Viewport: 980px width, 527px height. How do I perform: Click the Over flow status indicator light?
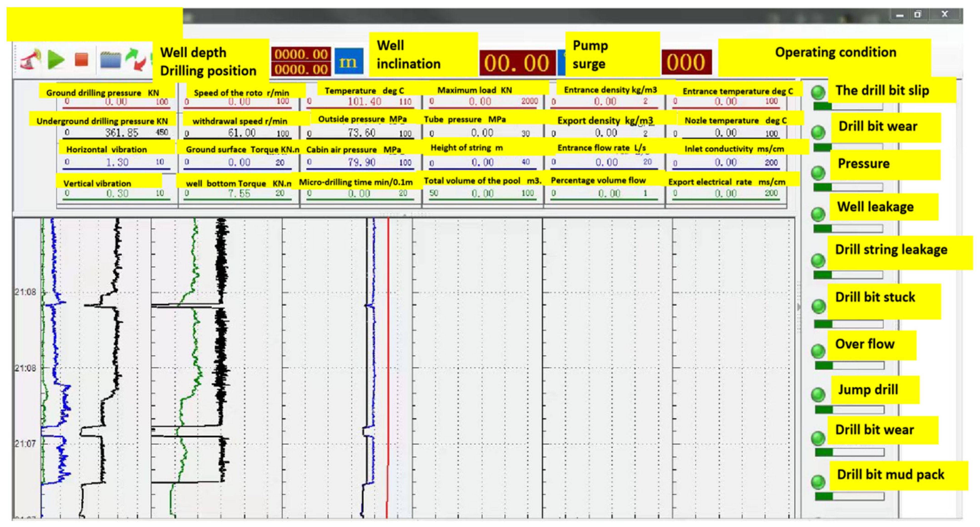[x=818, y=351]
